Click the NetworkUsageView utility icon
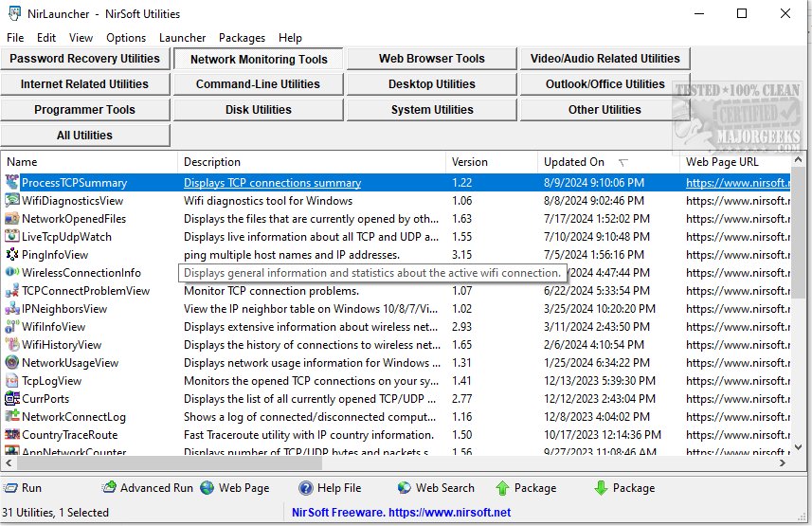 pos(12,363)
